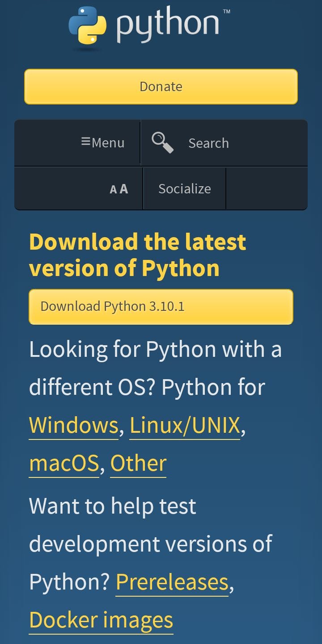Click the small A to decrease text size
The width and height of the screenshot is (322, 644).
click(x=114, y=188)
